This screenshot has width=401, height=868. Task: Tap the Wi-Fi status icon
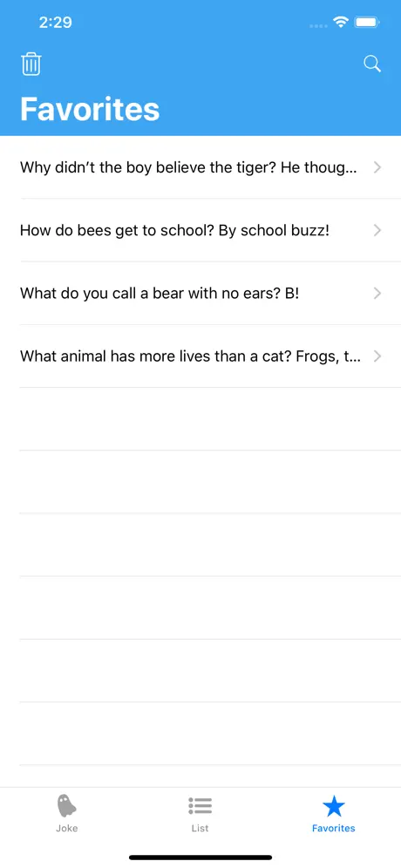coord(340,22)
